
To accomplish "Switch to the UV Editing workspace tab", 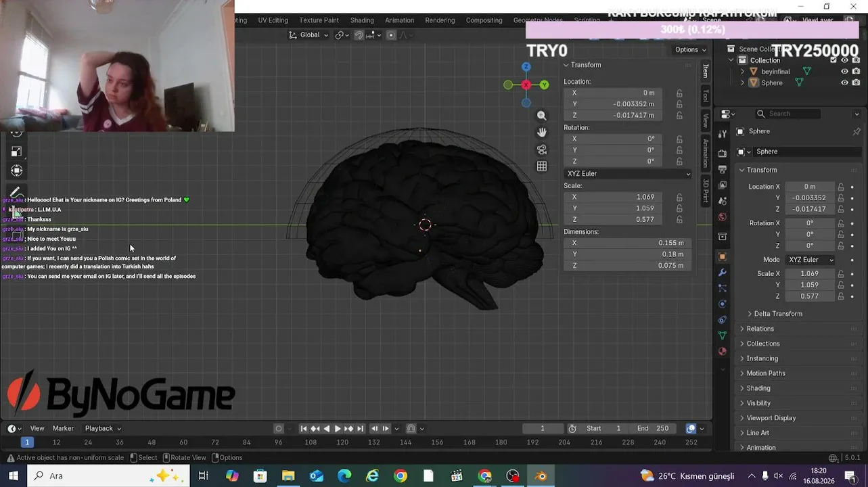I will click(x=273, y=20).
